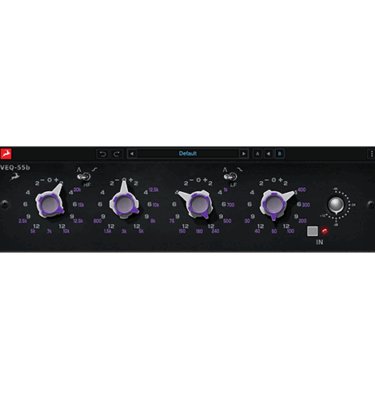The height and width of the screenshot is (400, 375).
Task: Click the small output gain knob
Action: click(x=335, y=205)
